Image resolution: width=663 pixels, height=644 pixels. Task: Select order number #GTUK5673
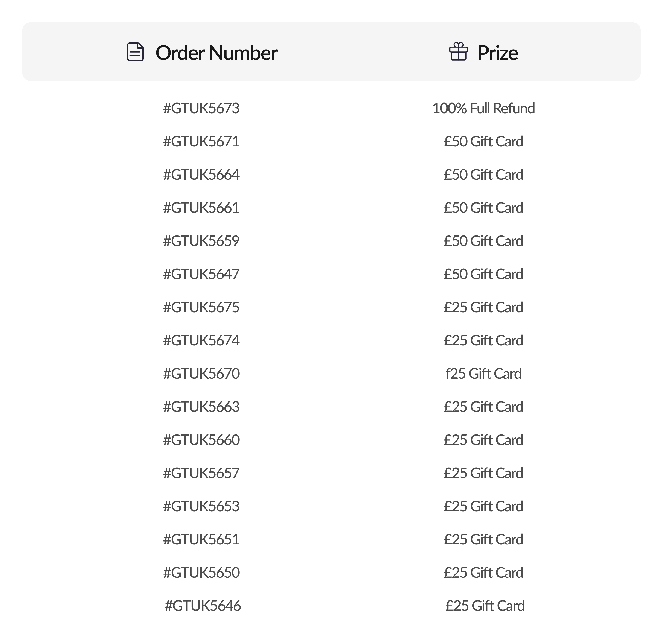[201, 108]
